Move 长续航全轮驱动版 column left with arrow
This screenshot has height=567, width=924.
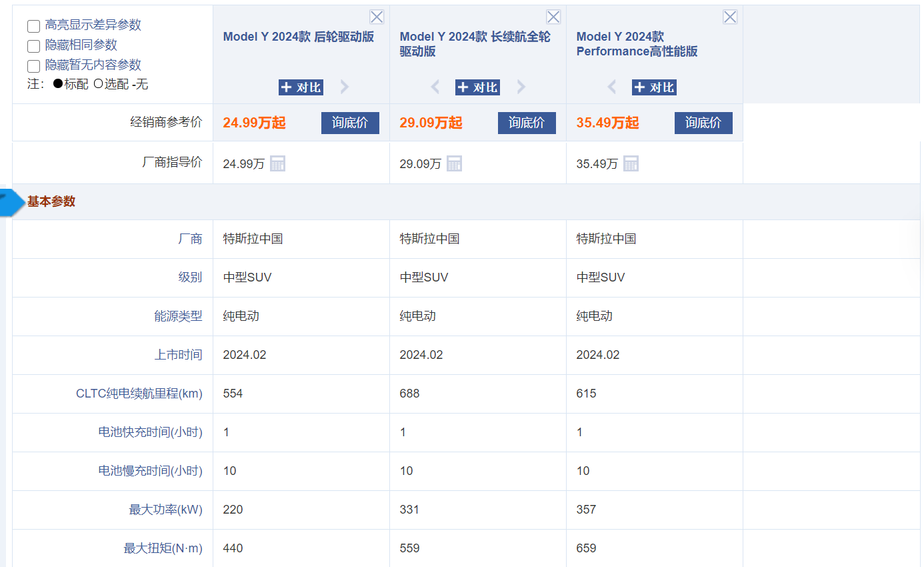point(435,87)
